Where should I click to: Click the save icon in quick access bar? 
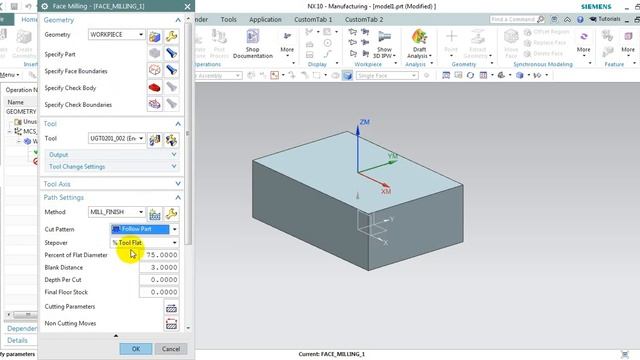14,6
